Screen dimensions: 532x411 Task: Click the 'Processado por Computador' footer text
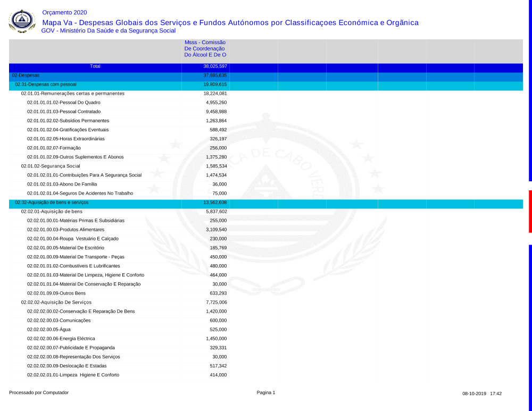click(39, 393)
